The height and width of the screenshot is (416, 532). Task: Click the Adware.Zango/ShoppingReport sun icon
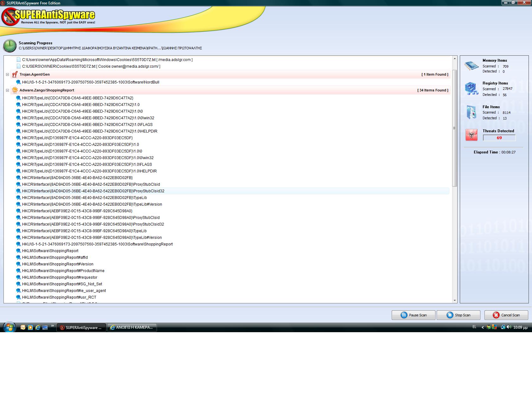tap(15, 90)
